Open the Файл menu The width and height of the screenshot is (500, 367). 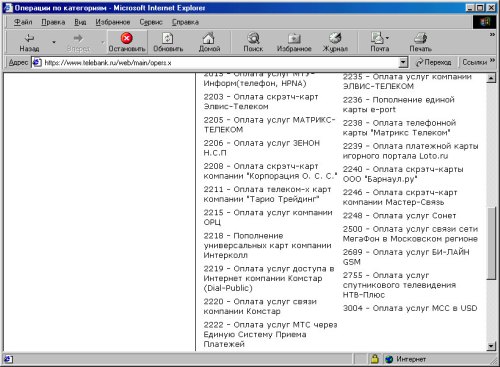coord(23,22)
